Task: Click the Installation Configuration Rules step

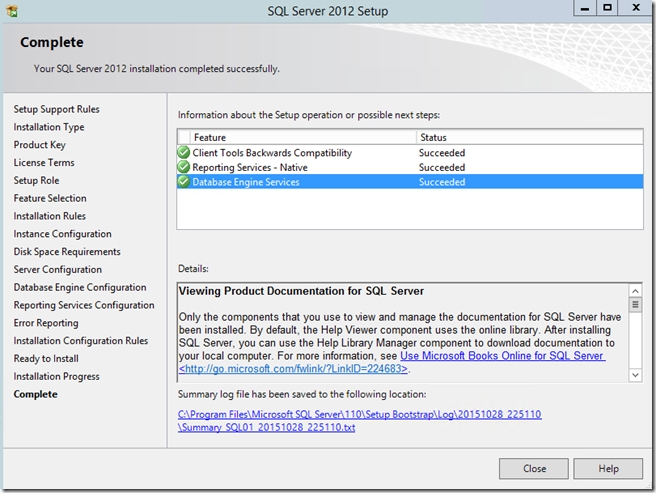Action: click(x=81, y=341)
